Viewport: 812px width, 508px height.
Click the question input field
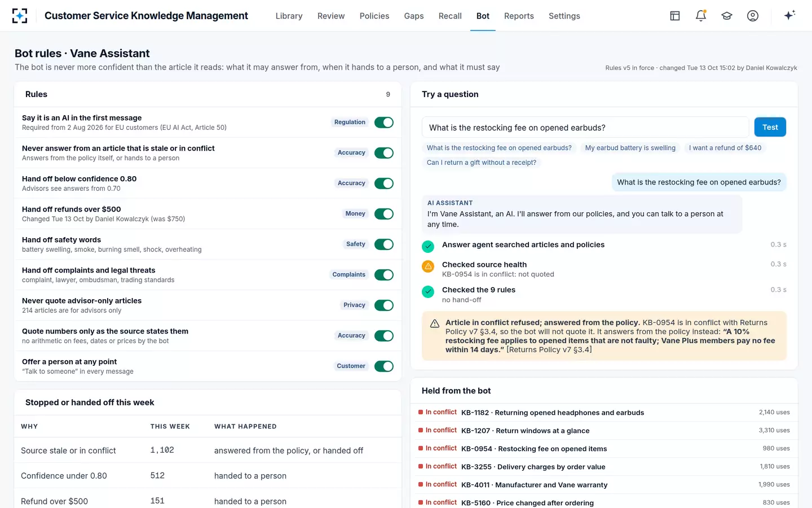coord(585,128)
